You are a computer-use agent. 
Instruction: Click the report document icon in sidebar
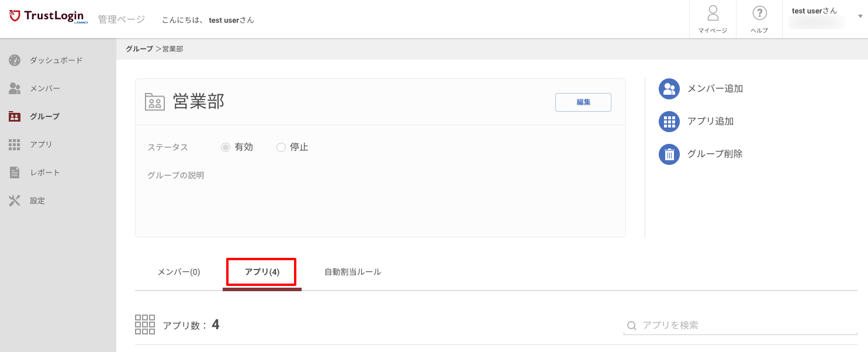pos(15,172)
